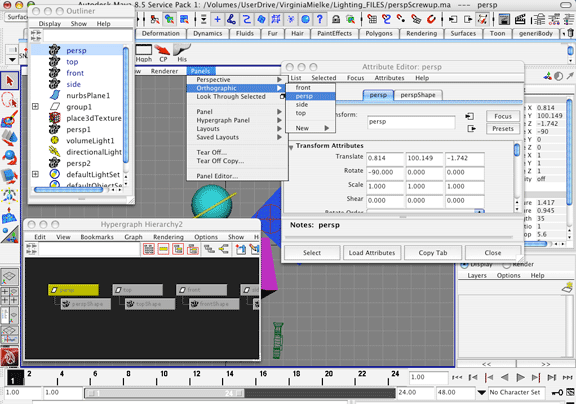Click the Focus button in Attribute Editor
The width and height of the screenshot is (576, 404).
tap(503, 116)
